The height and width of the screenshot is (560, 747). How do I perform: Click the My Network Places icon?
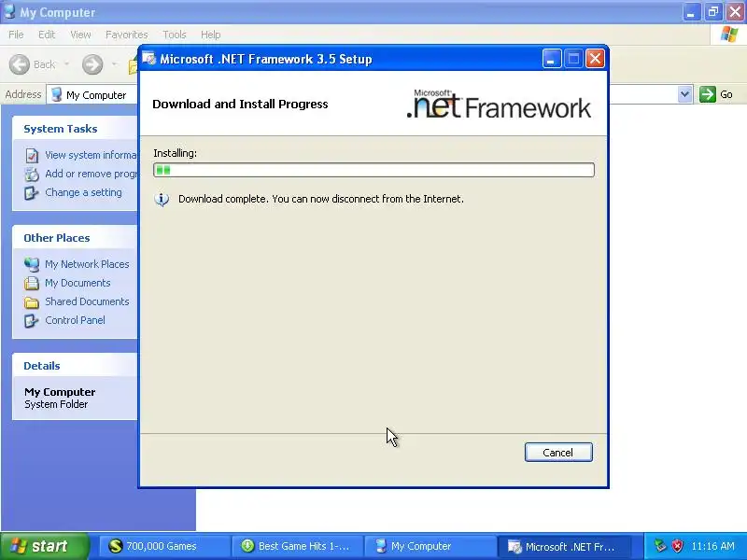point(32,264)
